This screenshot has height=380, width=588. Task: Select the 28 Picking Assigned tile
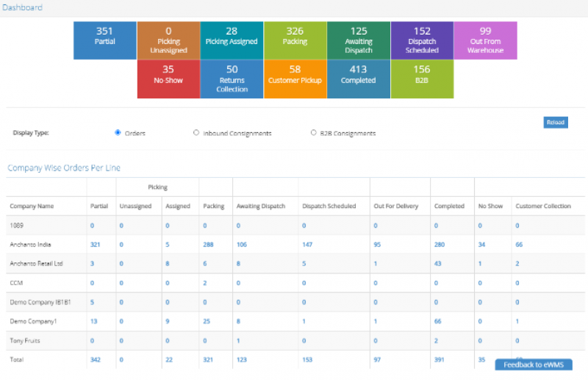click(x=232, y=40)
